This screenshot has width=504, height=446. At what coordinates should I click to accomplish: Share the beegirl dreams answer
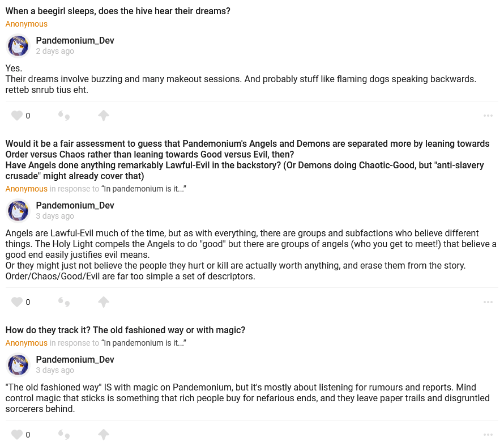point(103,116)
